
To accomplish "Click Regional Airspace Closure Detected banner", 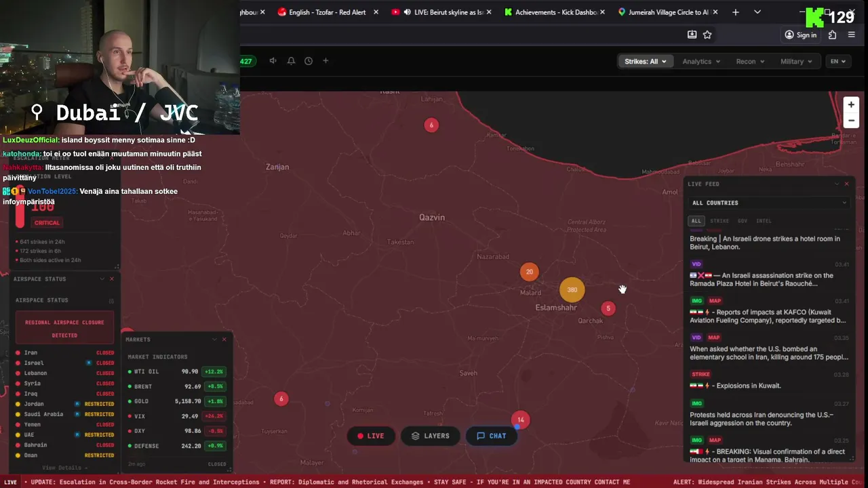I will point(64,329).
